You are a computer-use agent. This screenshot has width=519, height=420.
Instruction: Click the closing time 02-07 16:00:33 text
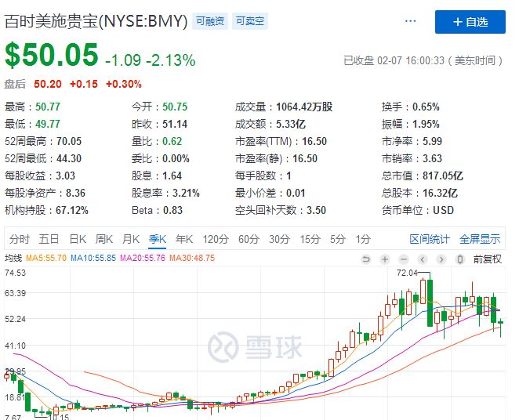click(x=411, y=60)
